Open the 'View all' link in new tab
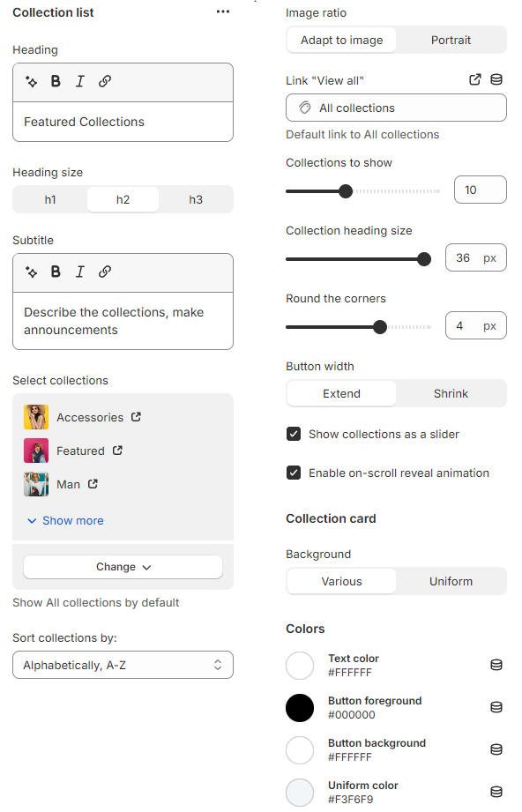Image resolution: width=522 pixels, height=812 pixels. [474, 79]
